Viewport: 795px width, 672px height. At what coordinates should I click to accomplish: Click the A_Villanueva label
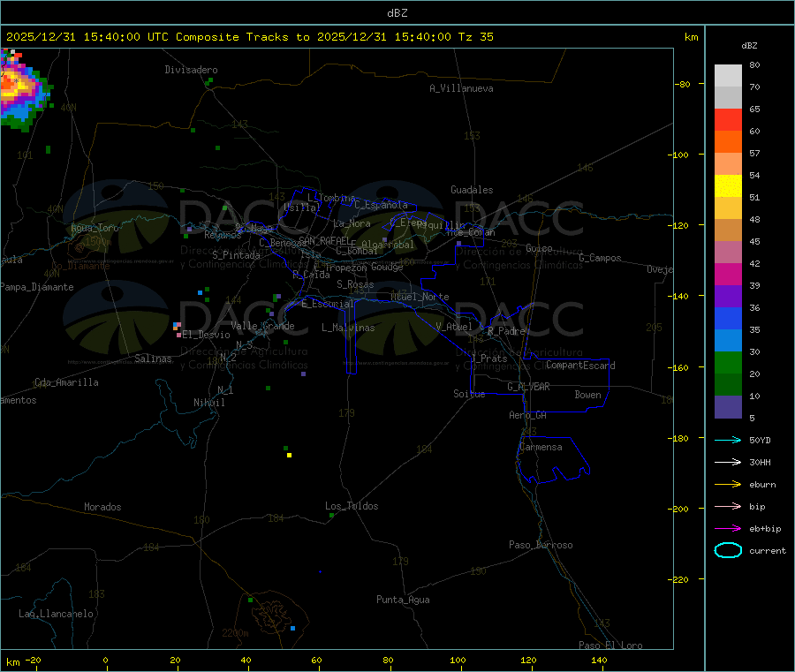tap(461, 88)
